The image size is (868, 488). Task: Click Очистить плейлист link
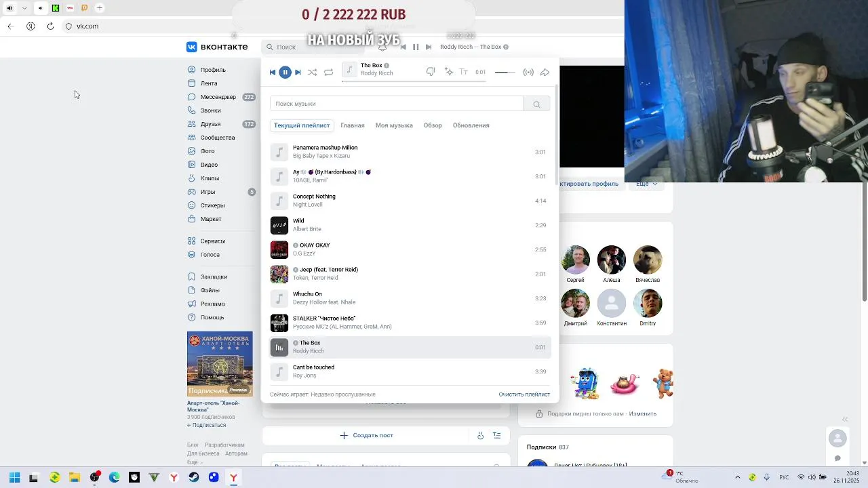click(x=524, y=394)
